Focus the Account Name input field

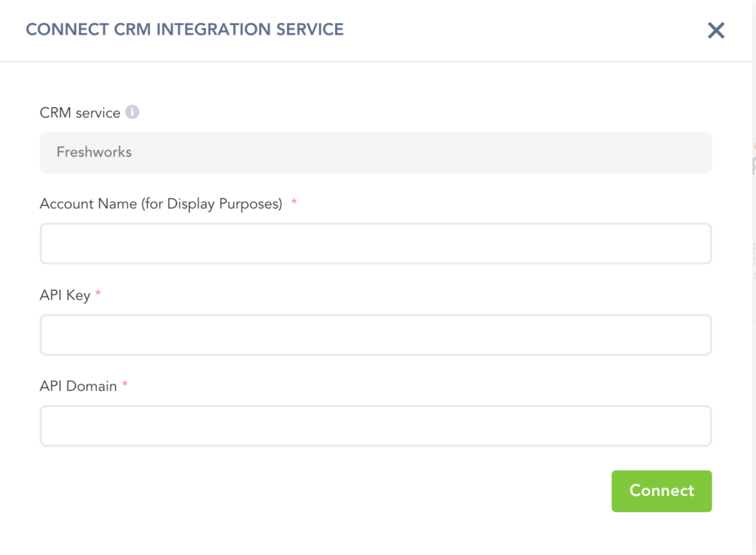[x=376, y=244]
